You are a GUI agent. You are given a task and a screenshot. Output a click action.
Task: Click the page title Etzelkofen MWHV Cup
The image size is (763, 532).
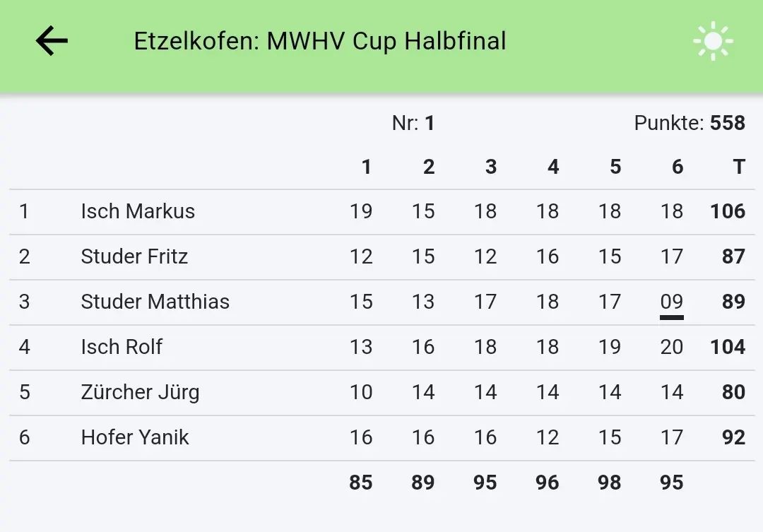320,41
